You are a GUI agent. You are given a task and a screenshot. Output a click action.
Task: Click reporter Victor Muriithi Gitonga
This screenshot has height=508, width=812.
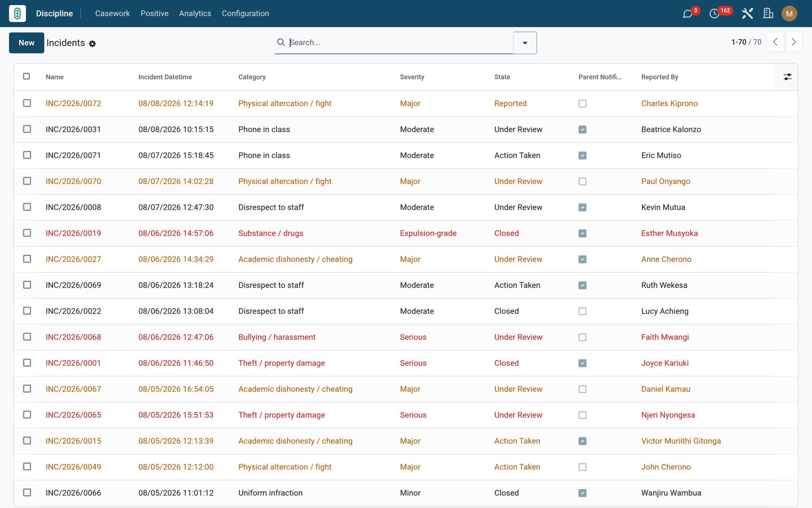(x=681, y=441)
